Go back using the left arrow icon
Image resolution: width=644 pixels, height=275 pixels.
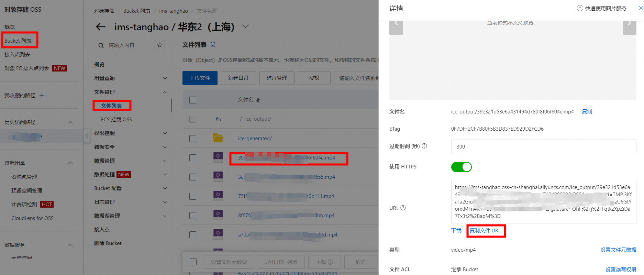click(x=101, y=27)
